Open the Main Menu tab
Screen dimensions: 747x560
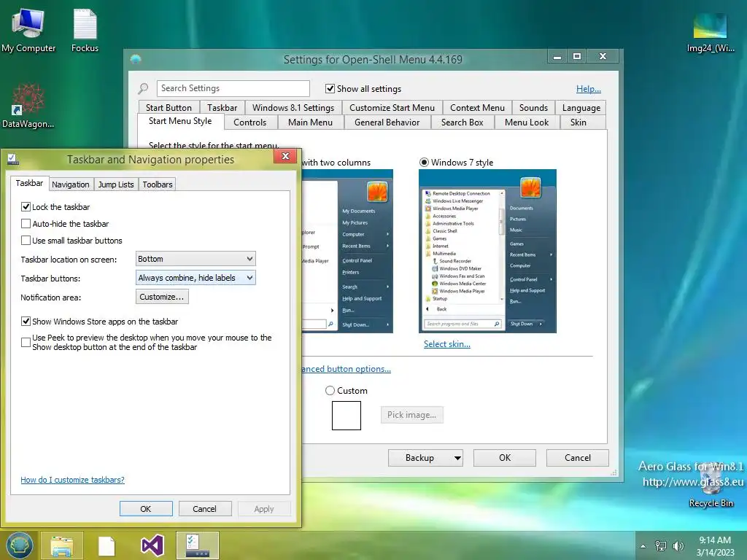[310, 122]
